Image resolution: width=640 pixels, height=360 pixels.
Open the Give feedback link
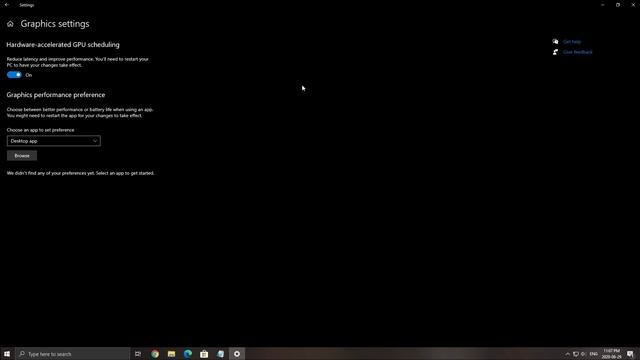(x=578, y=52)
